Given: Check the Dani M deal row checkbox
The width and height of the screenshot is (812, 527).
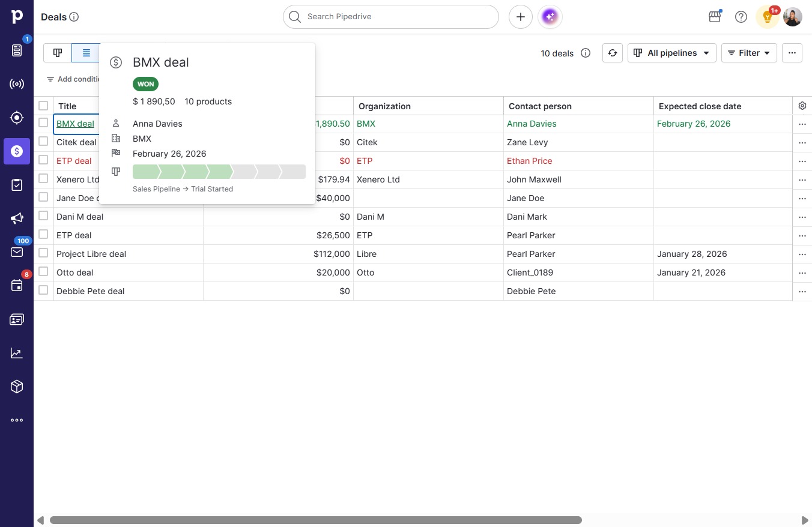Looking at the screenshot, I should [x=43, y=215].
